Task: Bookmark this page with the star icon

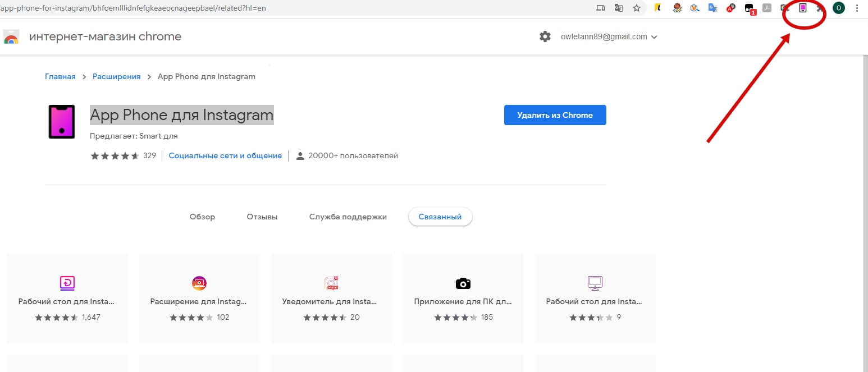Action: (x=636, y=8)
